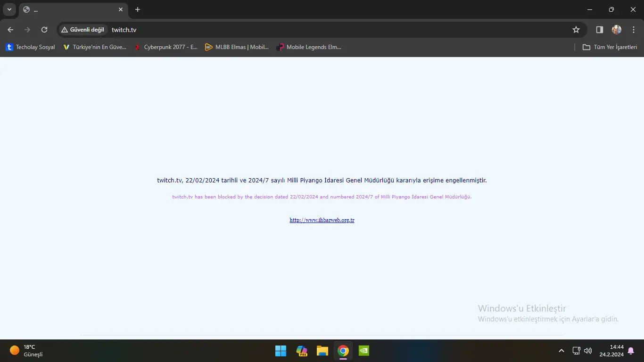Open the Mobile Legends Elm... bookmark

click(x=309, y=47)
